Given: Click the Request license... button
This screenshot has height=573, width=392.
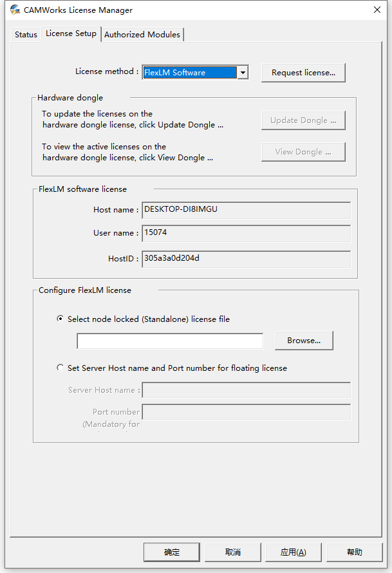Looking at the screenshot, I should point(303,73).
